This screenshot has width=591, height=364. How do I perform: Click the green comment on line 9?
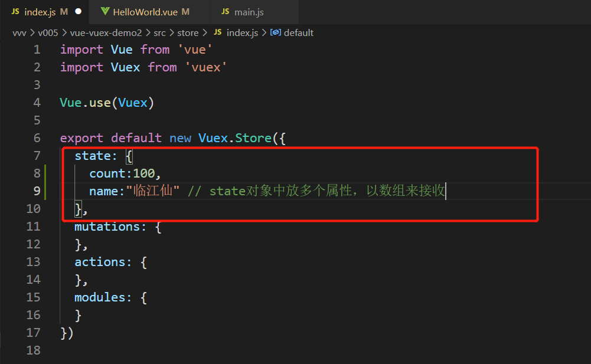click(316, 191)
